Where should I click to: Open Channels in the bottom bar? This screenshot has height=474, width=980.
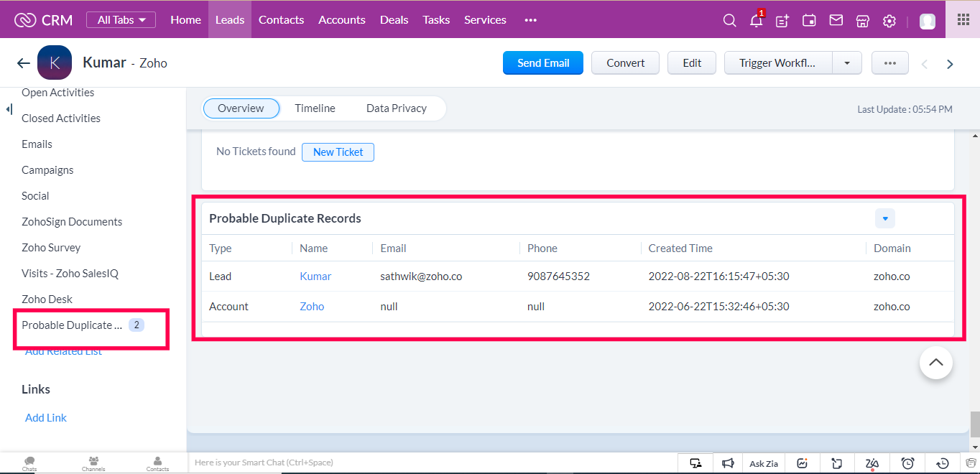93,463
